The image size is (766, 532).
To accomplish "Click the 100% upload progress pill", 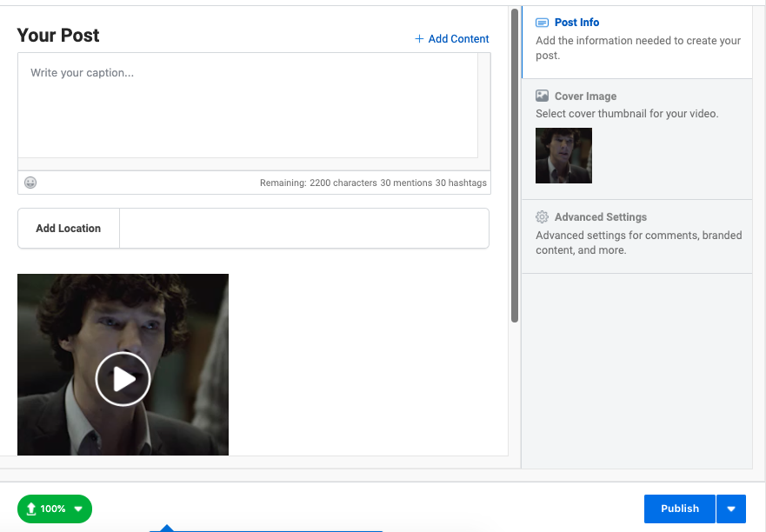I will [x=55, y=509].
